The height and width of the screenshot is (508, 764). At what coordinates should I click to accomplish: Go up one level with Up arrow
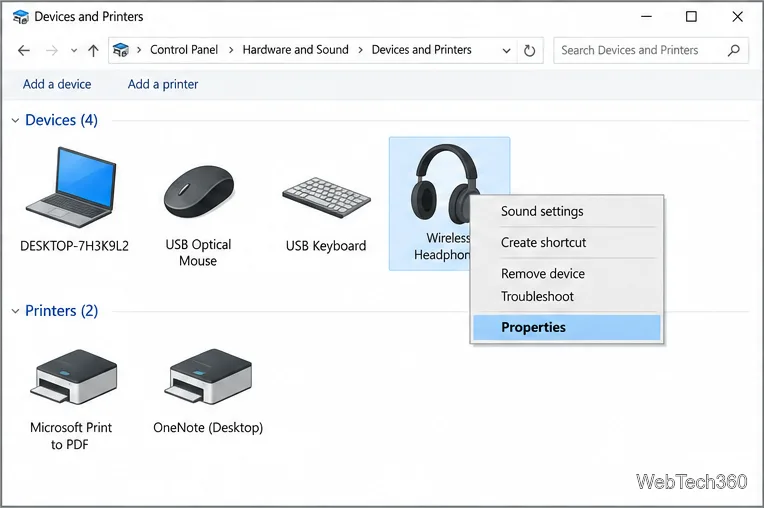tap(93, 50)
